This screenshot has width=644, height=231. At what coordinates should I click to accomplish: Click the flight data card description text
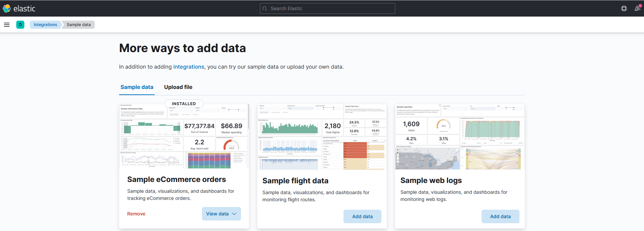[316, 196]
